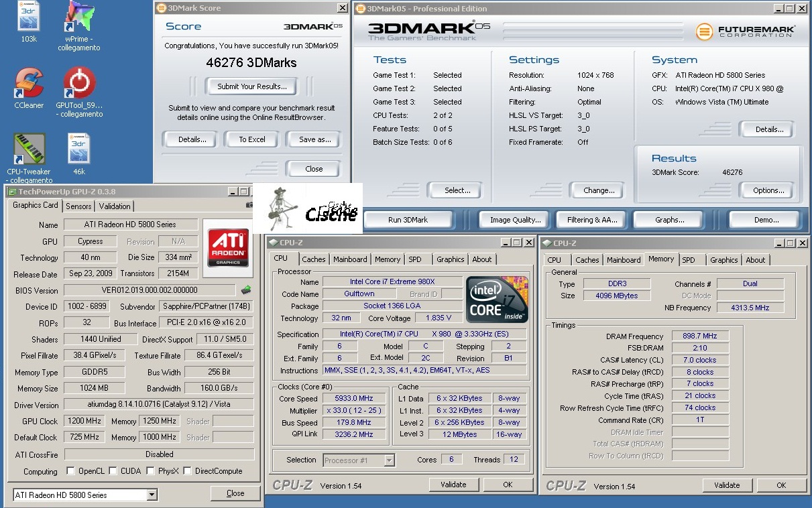
Task: Enable the CUDA checkbox
Action: [x=113, y=471]
